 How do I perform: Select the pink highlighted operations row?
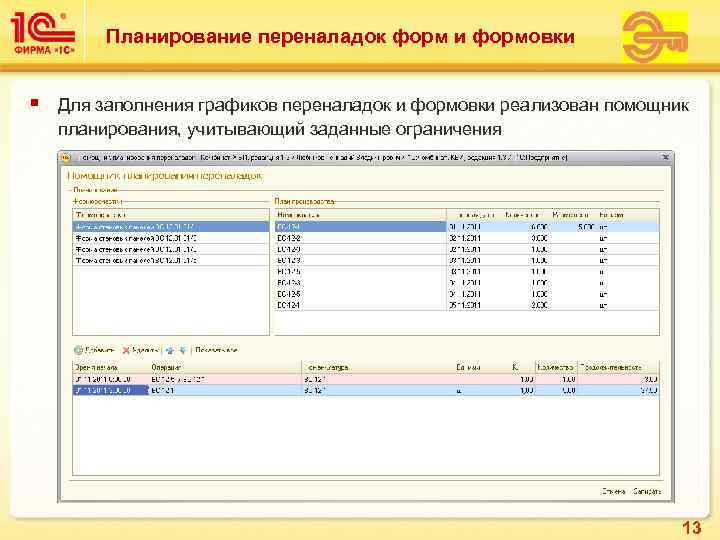pyautogui.click(x=366, y=379)
